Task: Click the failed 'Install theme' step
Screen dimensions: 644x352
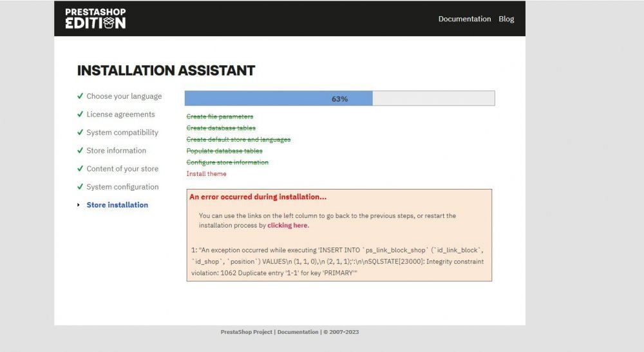Action: (206, 174)
